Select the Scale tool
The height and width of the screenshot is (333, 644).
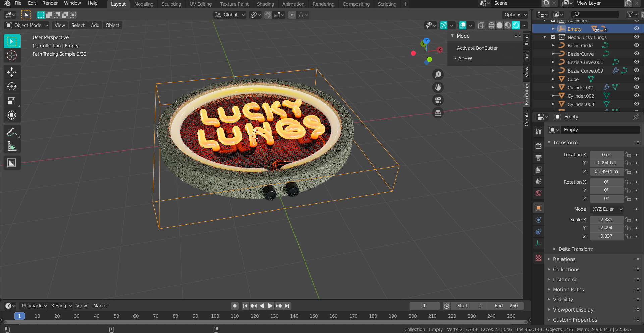point(12,101)
